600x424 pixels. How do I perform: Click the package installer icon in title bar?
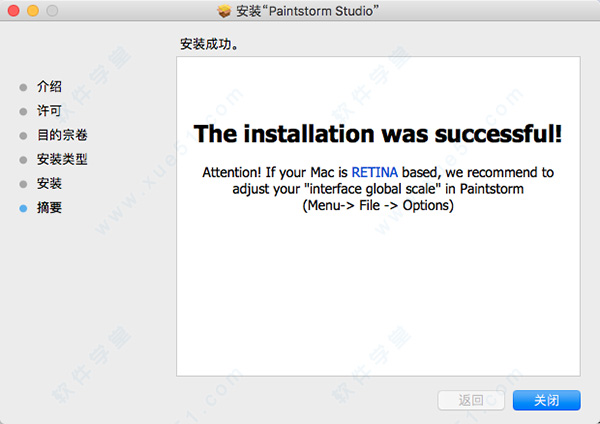[x=224, y=11]
